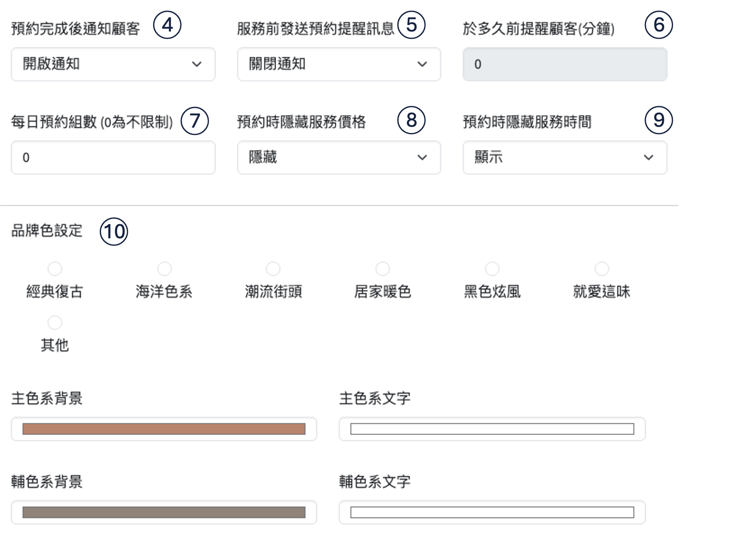The height and width of the screenshot is (538, 756).
Task: Click the 主色系文字 color swatch
Action: (492, 429)
